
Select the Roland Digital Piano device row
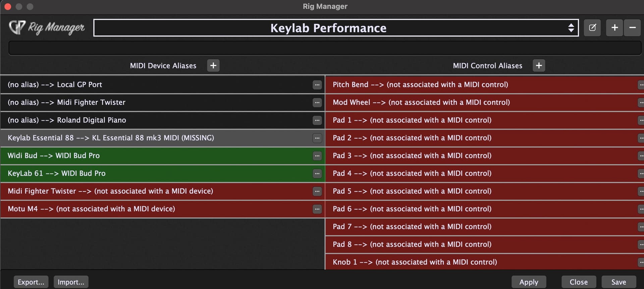coord(162,120)
